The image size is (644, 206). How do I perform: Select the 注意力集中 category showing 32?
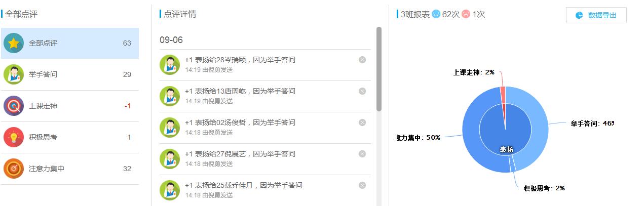tap(70, 169)
